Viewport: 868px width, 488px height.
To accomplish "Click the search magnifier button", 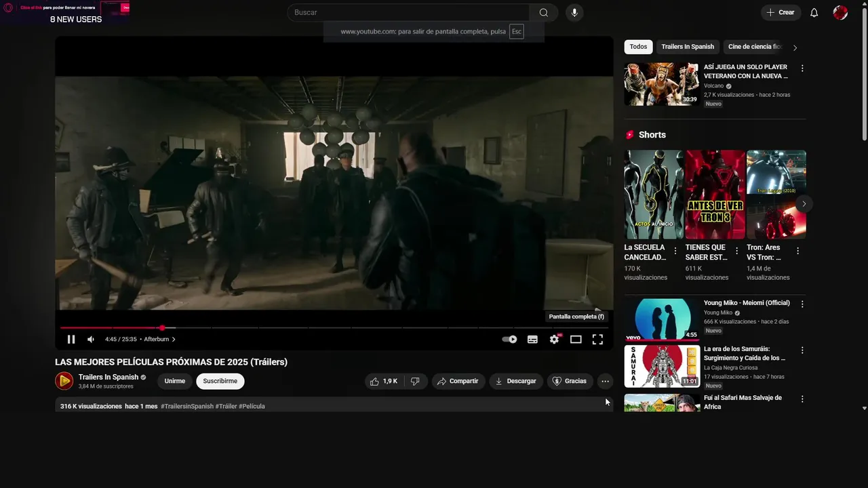I will pyautogui.click(x=544, y=12).
